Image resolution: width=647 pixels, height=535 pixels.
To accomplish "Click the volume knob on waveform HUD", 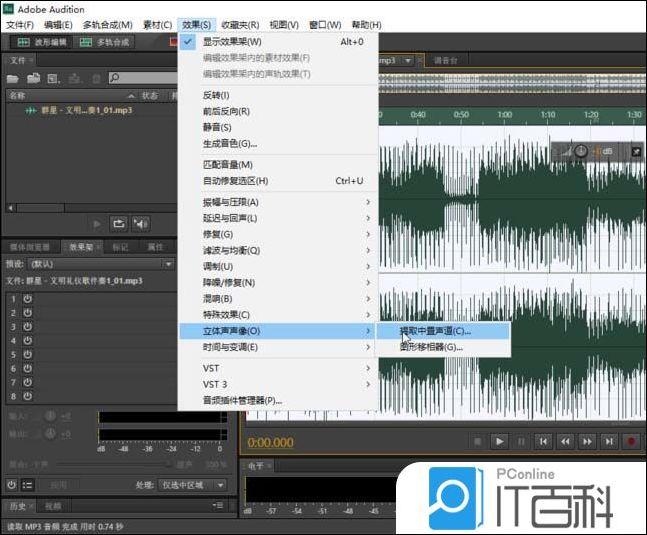I will pyautogui.click(x=581, y=151).
